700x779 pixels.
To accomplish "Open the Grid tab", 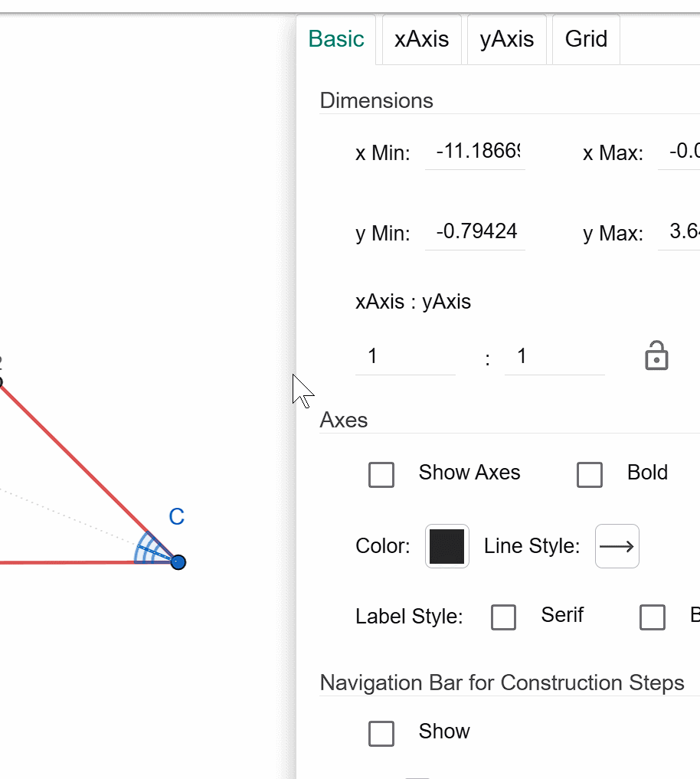I will 586,39.
